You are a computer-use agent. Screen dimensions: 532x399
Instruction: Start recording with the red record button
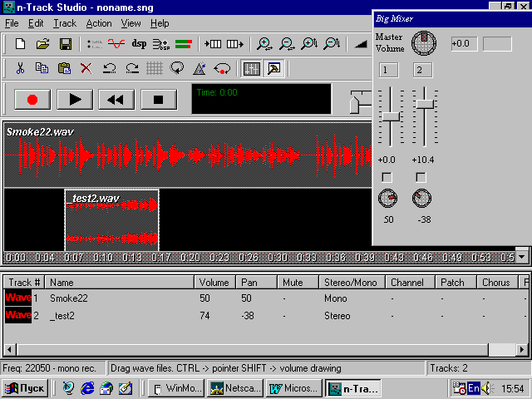pyautogui.click(x=32, y=100)
